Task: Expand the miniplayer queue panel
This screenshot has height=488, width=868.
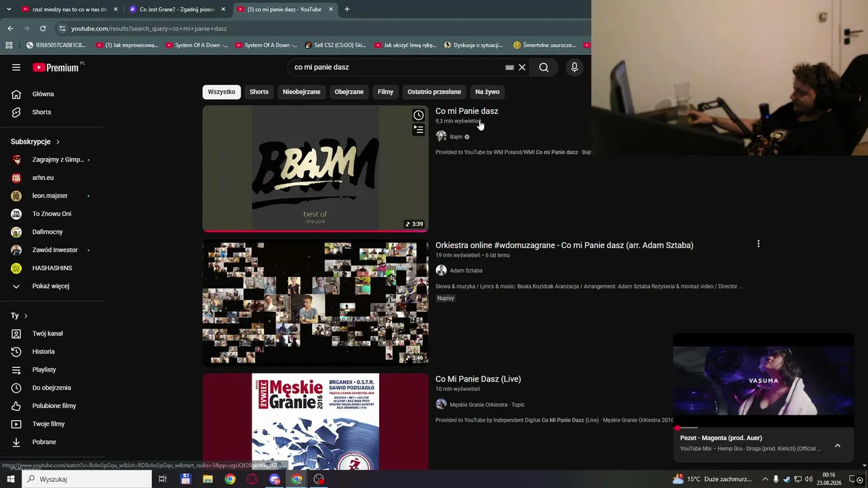Action: (x=837, y=445)
